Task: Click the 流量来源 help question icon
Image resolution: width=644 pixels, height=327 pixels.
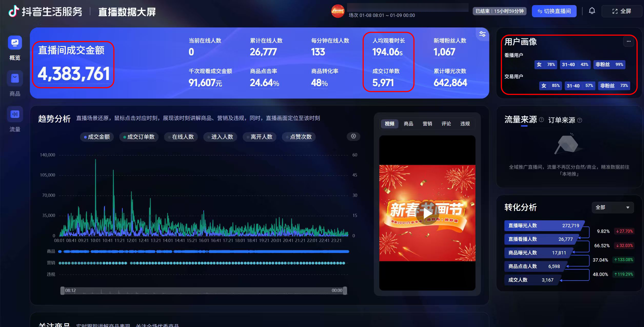Action: (541, 120)
